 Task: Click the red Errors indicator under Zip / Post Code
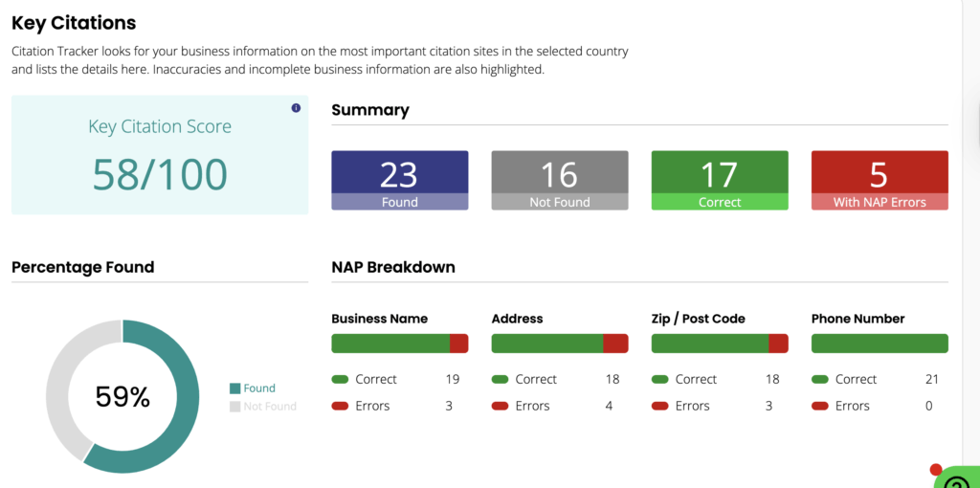pyautogui.click(x=660, y=406)
